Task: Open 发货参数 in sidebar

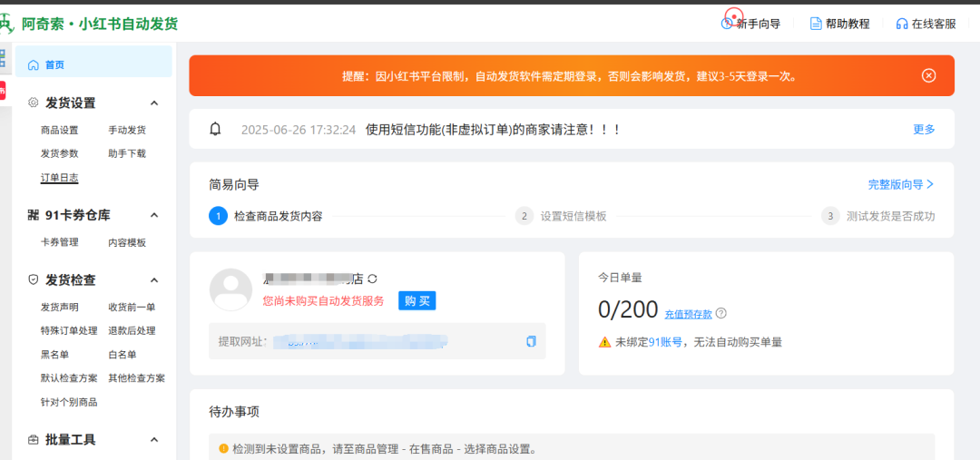Action: tap(59, 153)
